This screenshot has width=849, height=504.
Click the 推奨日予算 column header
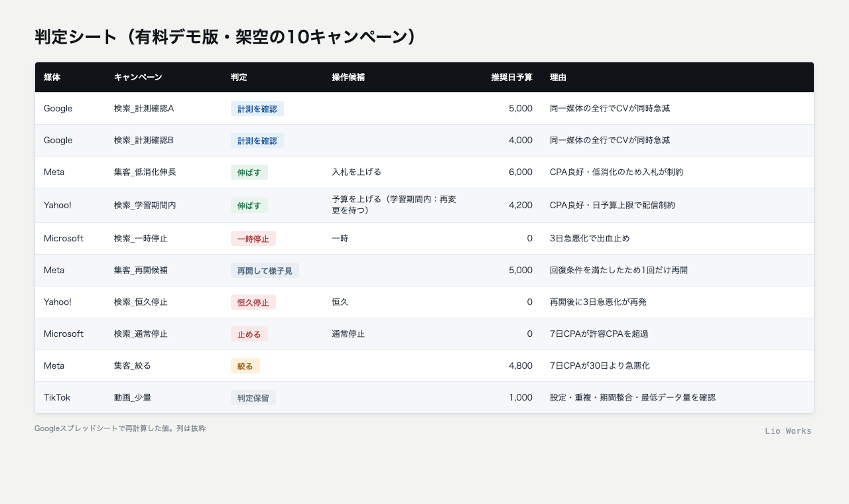coord(511,78)
